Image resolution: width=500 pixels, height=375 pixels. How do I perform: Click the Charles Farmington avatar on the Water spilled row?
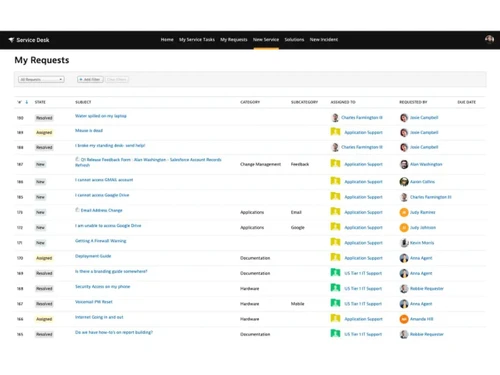coord(335,117)
